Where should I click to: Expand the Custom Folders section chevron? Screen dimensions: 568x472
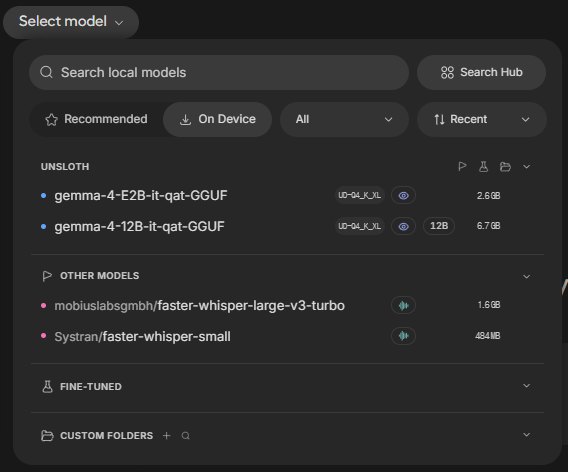point(527,435)
